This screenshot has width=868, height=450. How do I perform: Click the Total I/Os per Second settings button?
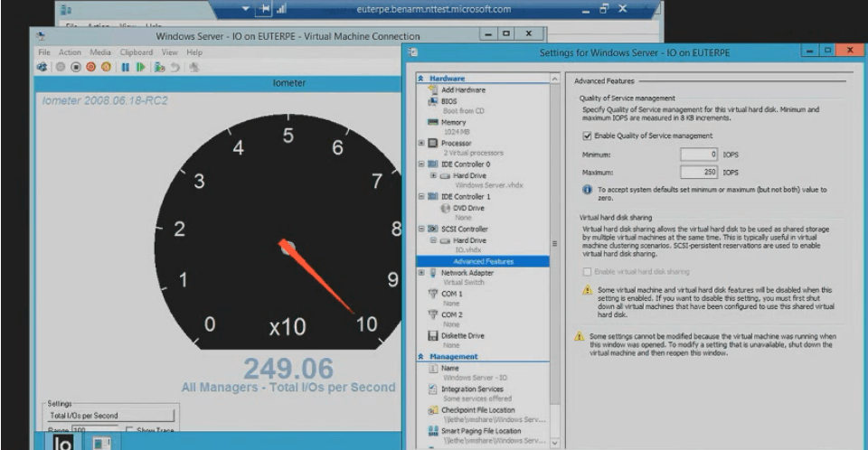(x=110, y=415)
